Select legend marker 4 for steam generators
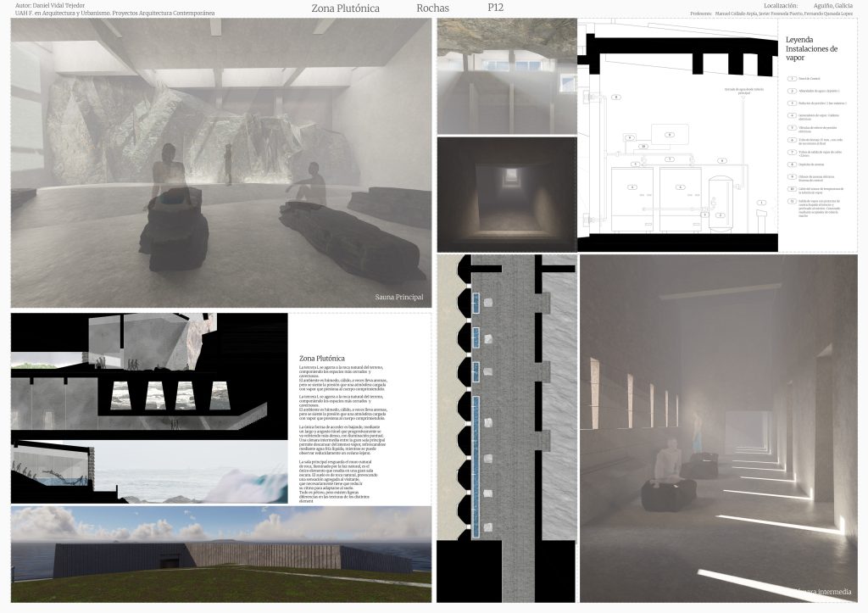 click(x=791, y=115)
